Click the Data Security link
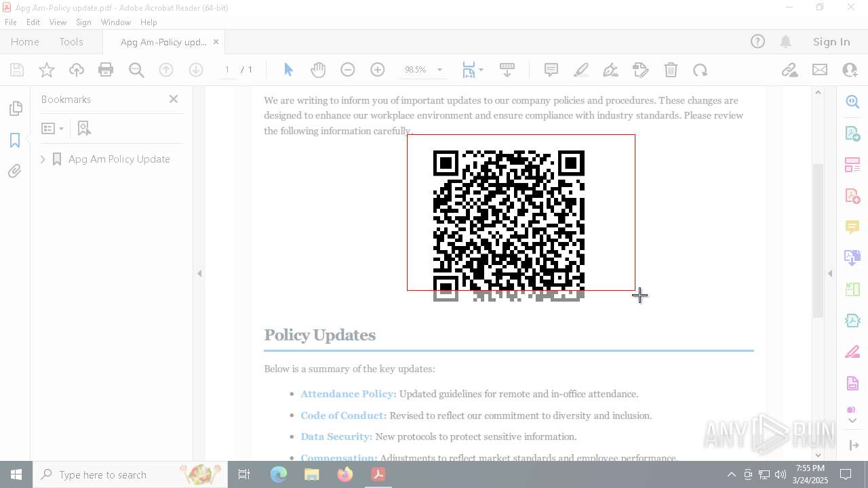Viewport: 868px width, 488px height. tap(336, 436)
